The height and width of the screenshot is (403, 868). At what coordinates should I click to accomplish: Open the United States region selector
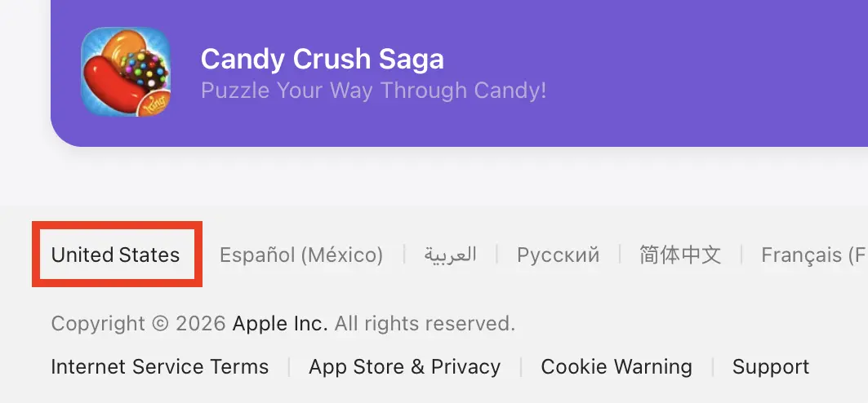(115, 255)
